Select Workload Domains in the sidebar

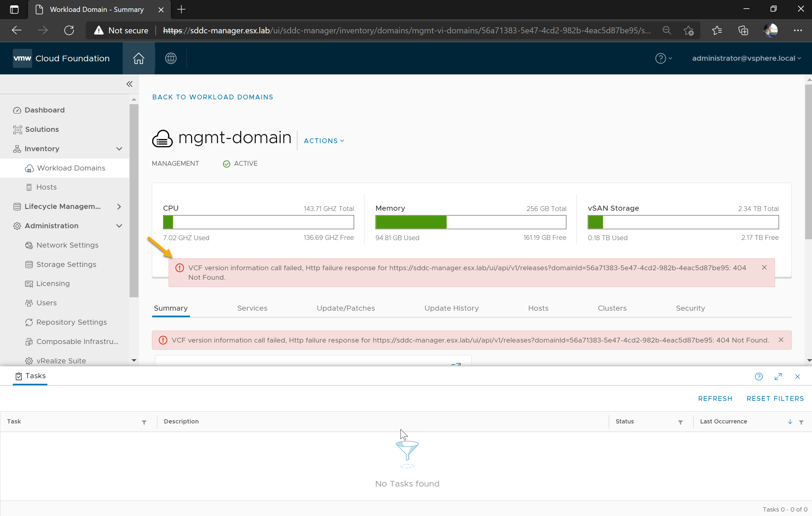(x=65, y=168)
